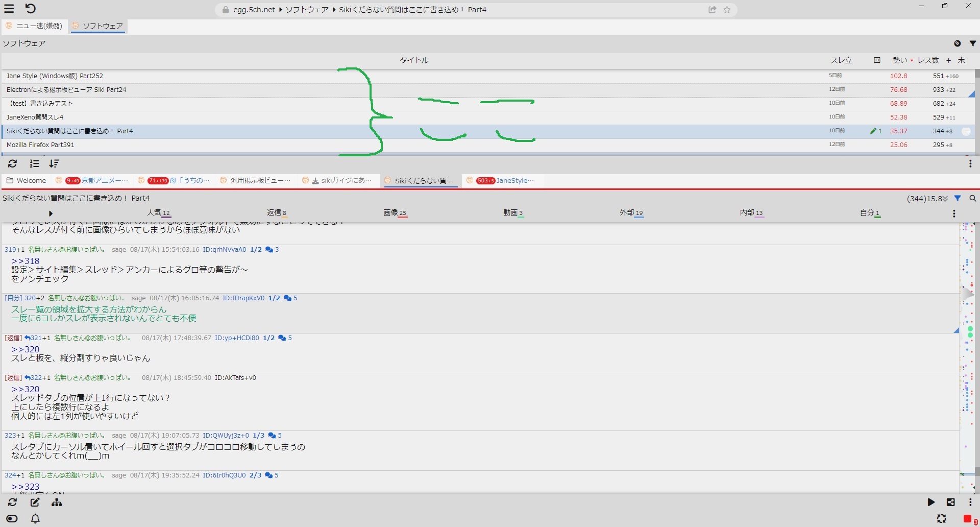This screenshot has height=527, width=980.
Task: Follow the >>318 anchor link
Action: pos(26,261)
